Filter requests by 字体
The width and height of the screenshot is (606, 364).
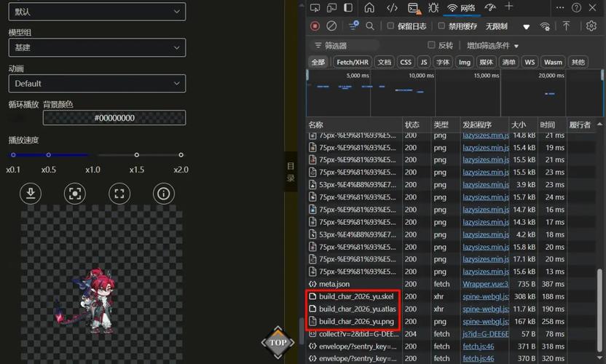443,62
